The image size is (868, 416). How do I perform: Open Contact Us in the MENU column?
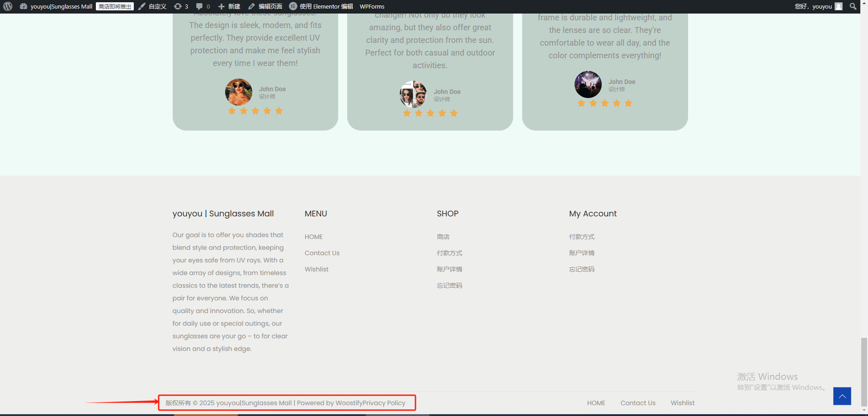[322, 253]
